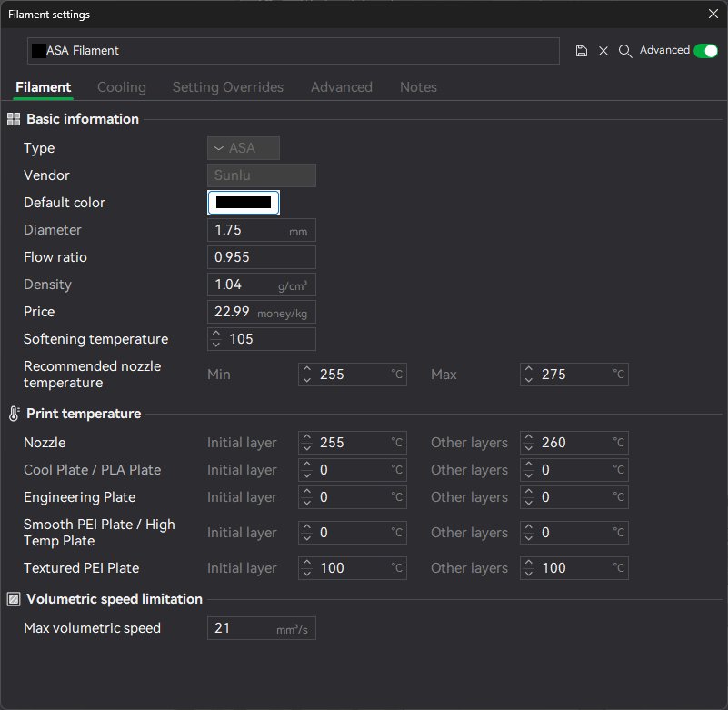Open the ASA Filament preset combo box
The image size is (728, 710).
pyautogui.click(x=294, y=51)
